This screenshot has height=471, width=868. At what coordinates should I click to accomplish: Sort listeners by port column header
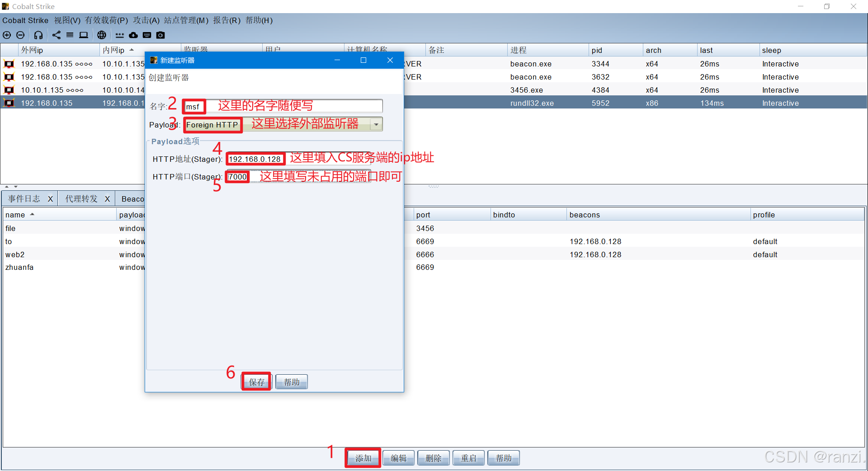pyautogui.click(x=452, y=214)
